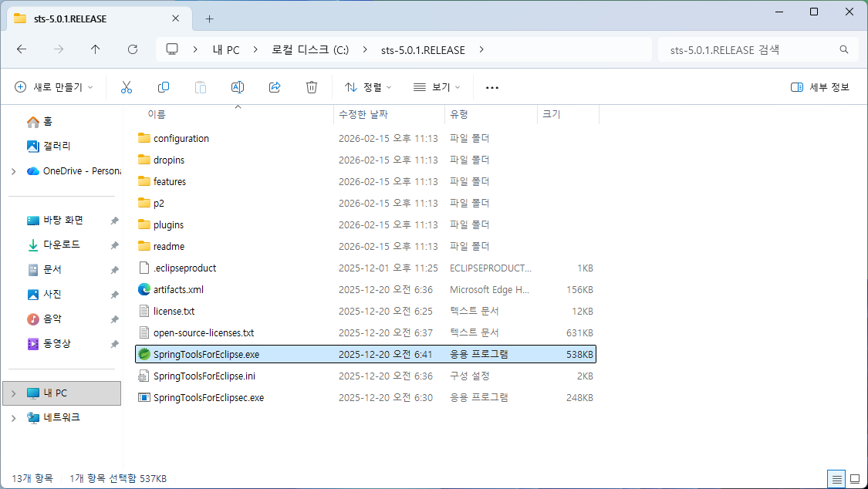
Task: Switch to large thumbnails view icon
Action: point(855,479)
